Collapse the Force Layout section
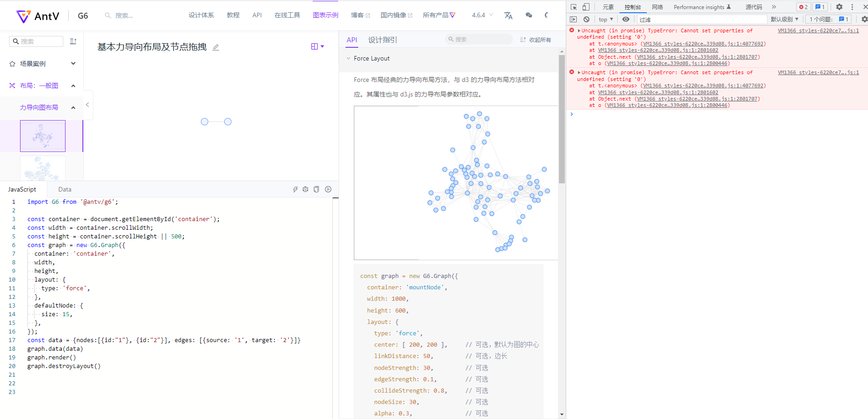 (348, 58)
